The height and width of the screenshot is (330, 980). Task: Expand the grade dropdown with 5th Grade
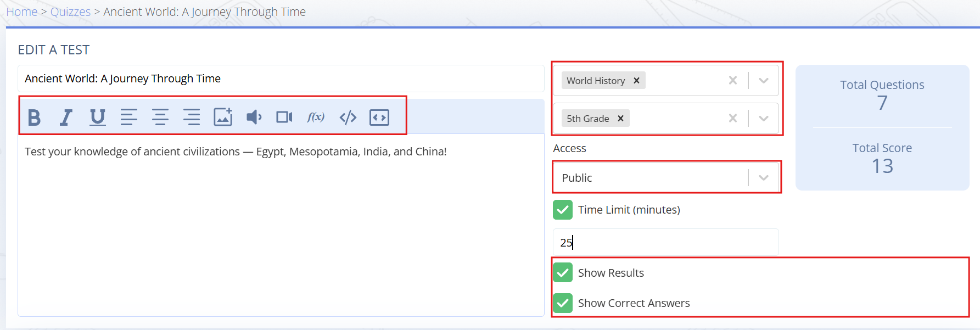[764, 118]
